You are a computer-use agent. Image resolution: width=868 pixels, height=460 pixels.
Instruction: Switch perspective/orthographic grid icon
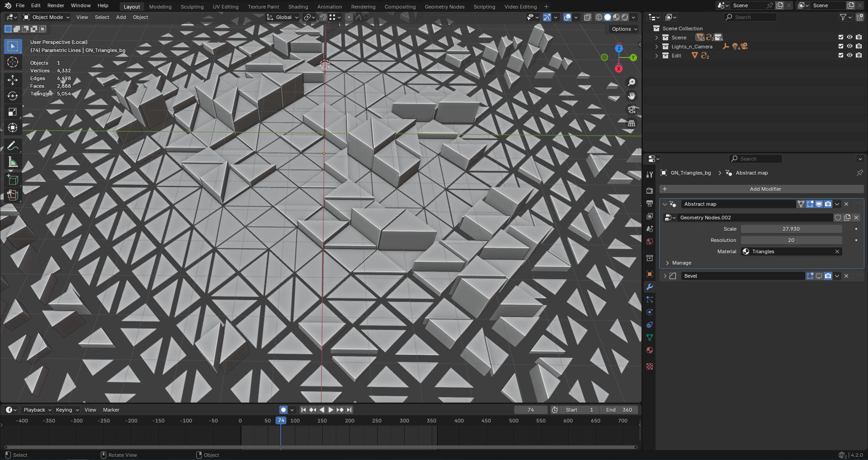pos(632,123)
